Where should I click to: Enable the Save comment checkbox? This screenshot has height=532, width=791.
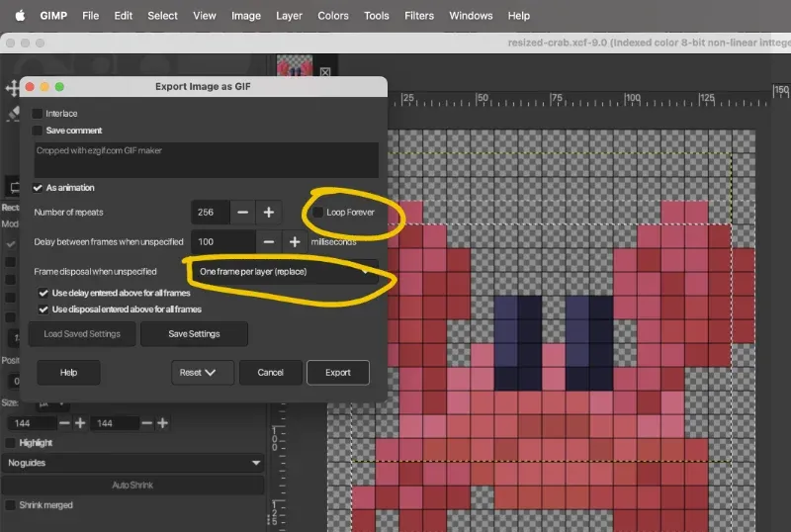[38, 131]
